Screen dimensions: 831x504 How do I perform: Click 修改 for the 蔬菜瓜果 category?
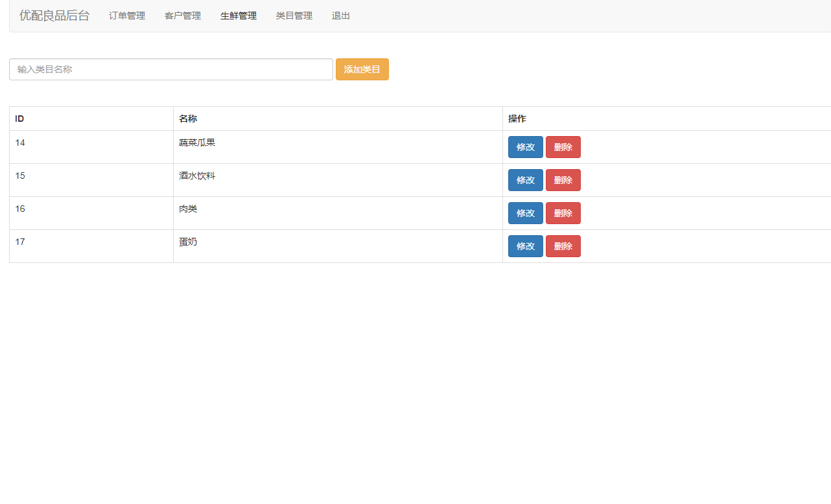coord(525,147)
